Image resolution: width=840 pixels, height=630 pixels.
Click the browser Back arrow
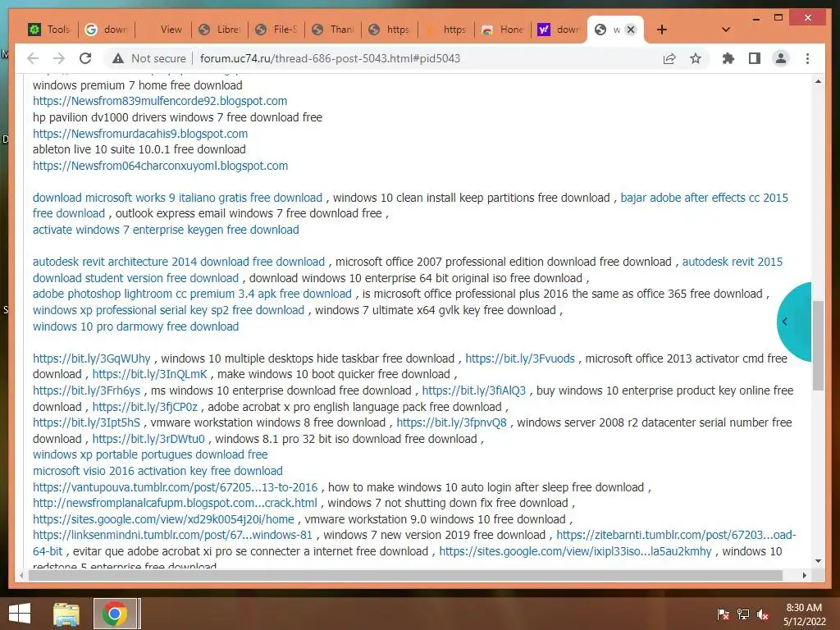coord(33,58)
